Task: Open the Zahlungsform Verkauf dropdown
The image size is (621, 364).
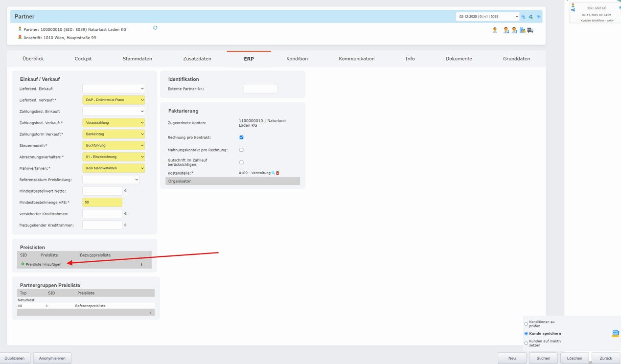Action: [x=114, y=134]
